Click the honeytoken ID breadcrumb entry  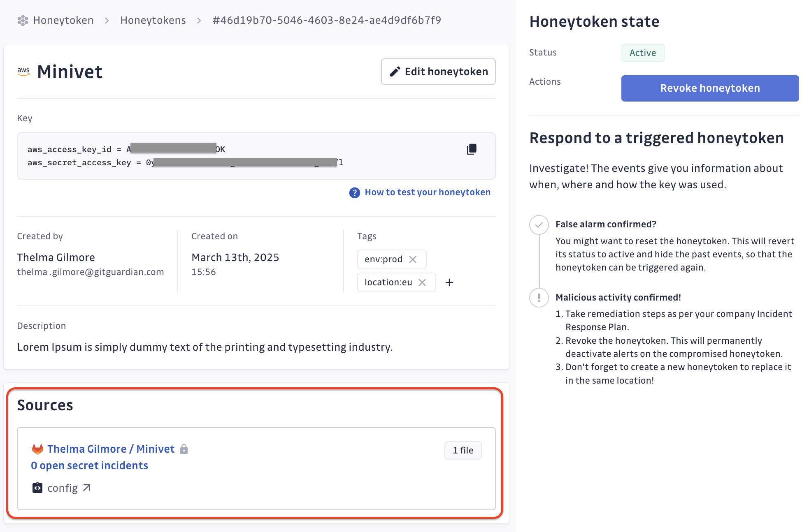click(327, 20)
